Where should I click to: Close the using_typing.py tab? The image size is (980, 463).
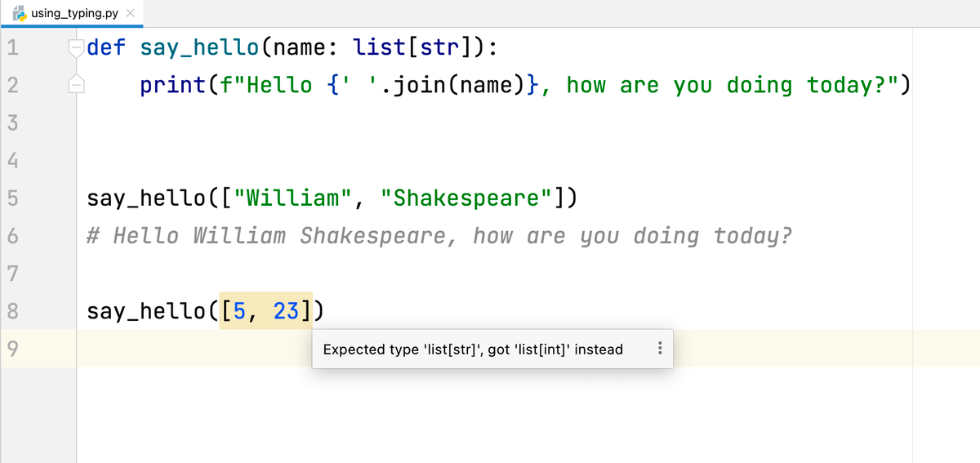click(130, 15)
